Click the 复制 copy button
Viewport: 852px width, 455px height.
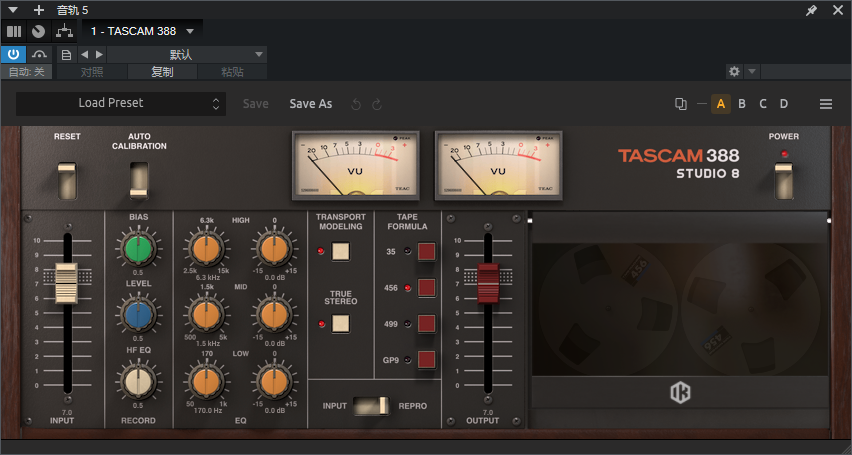(162, 72)
